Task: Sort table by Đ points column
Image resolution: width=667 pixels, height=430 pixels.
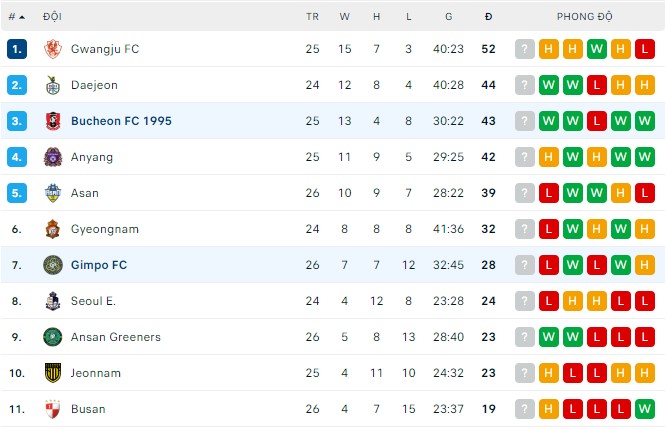Action: 488,18
